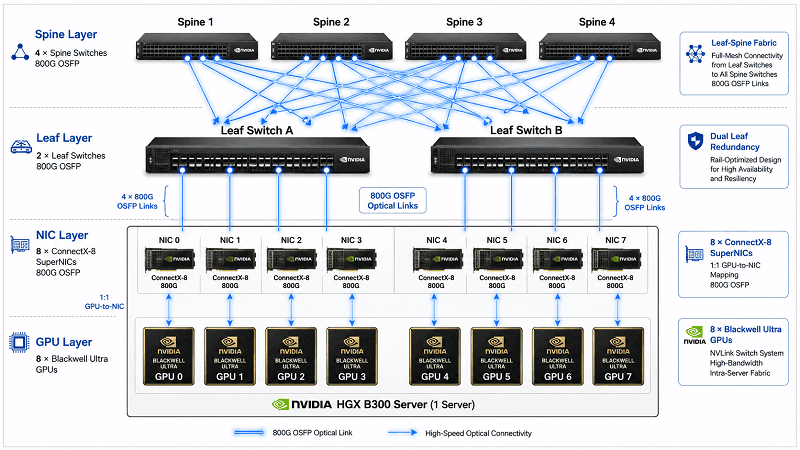Click the 'Leaf-Spine Fabric' heading

tap(744, 43)
